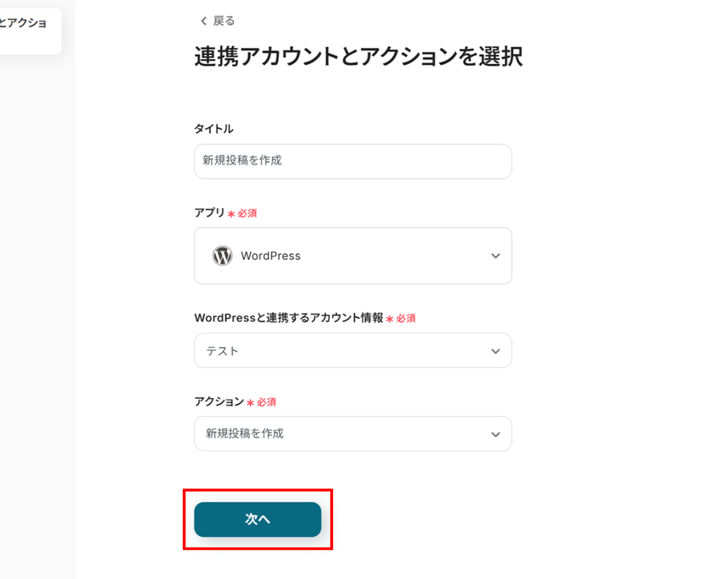Click the WordPressと連携するアカウント情報 label
This screenshot has width=728, height=579.
(x=288, y=318)
